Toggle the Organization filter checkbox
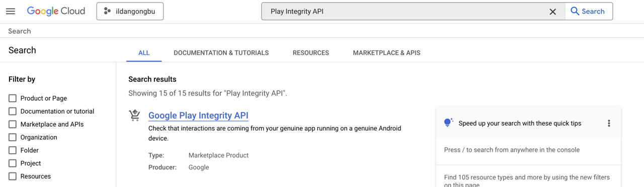This screenshot has width=644, height=187. click(13, 137)
